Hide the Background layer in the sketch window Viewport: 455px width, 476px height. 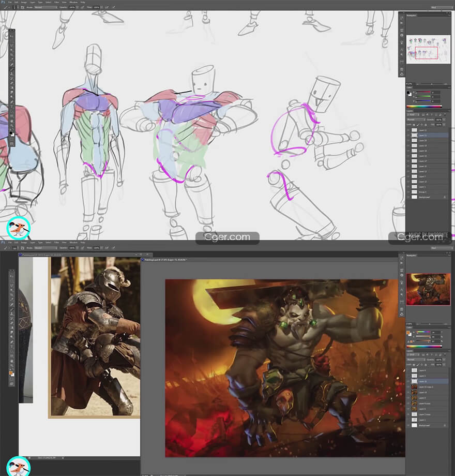pos(408,197)
